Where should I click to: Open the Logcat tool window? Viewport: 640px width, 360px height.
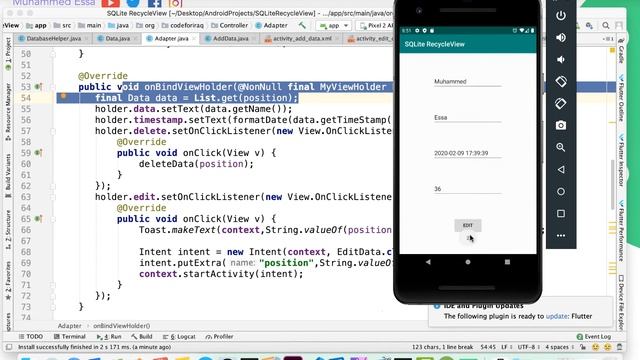pos(179,336)
